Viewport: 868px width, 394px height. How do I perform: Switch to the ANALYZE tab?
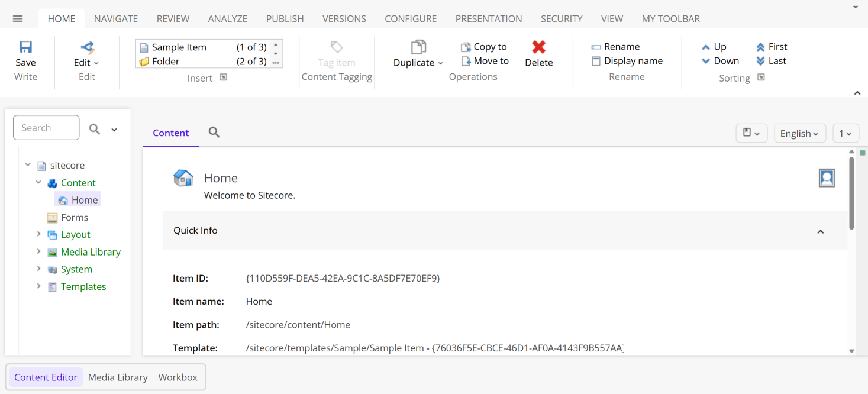coord(228,19)
